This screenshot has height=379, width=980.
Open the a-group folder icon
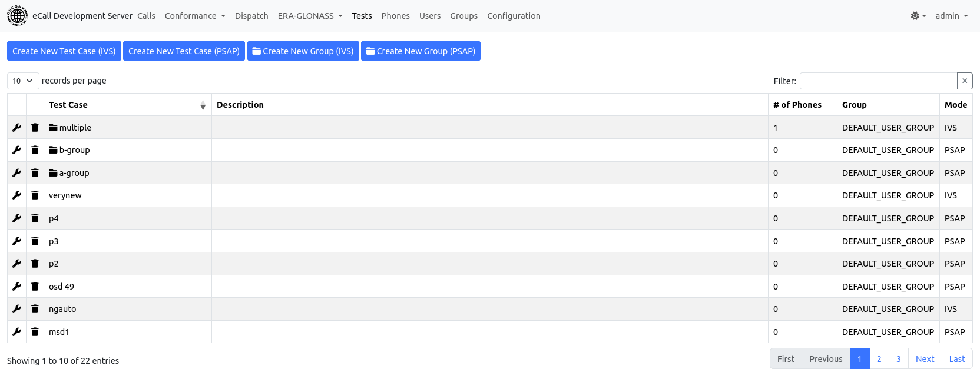click(53, 173)
